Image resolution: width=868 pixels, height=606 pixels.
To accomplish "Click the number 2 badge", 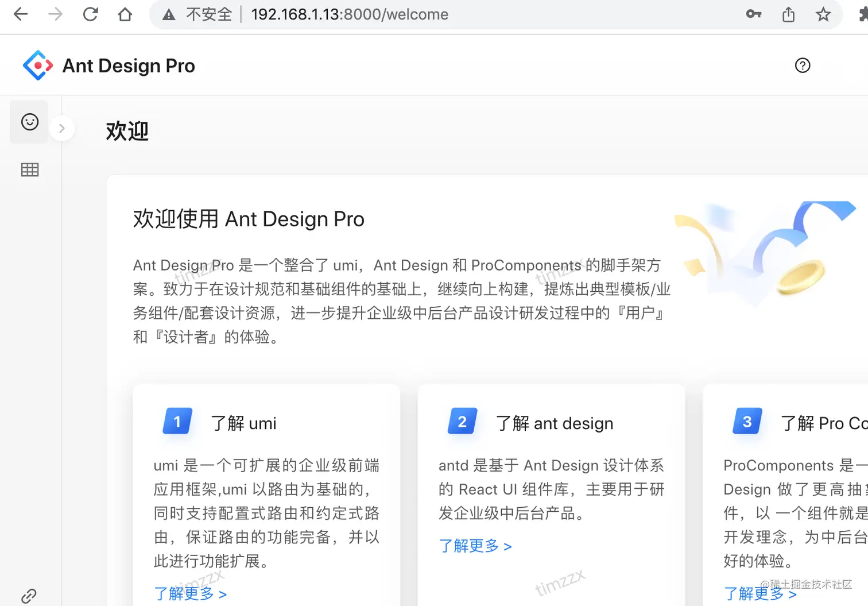I will coord(462,422).
